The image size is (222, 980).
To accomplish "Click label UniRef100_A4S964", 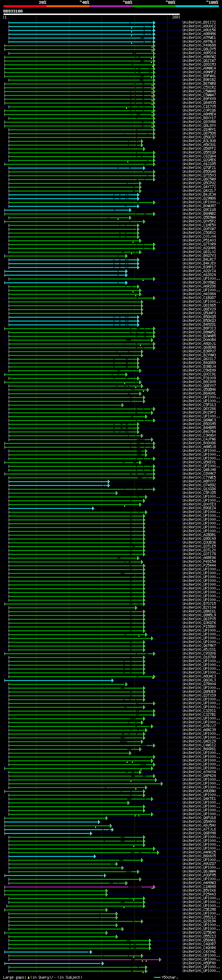I will tap(199, 294).
